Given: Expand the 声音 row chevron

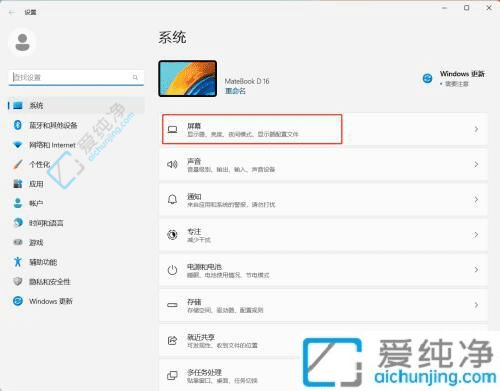Looking at the screenshot, I should coord(476,165).
